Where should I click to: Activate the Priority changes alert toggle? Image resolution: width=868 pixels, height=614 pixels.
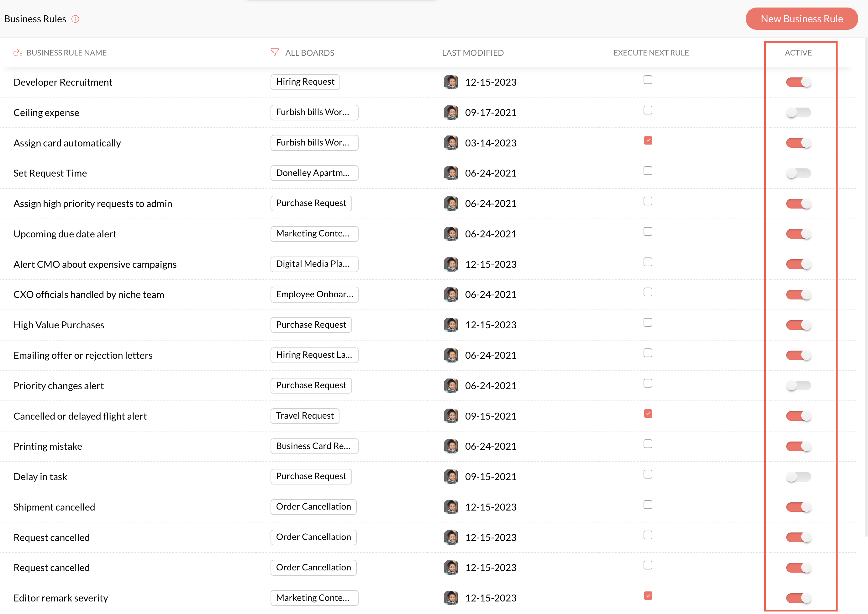(798, 386)
